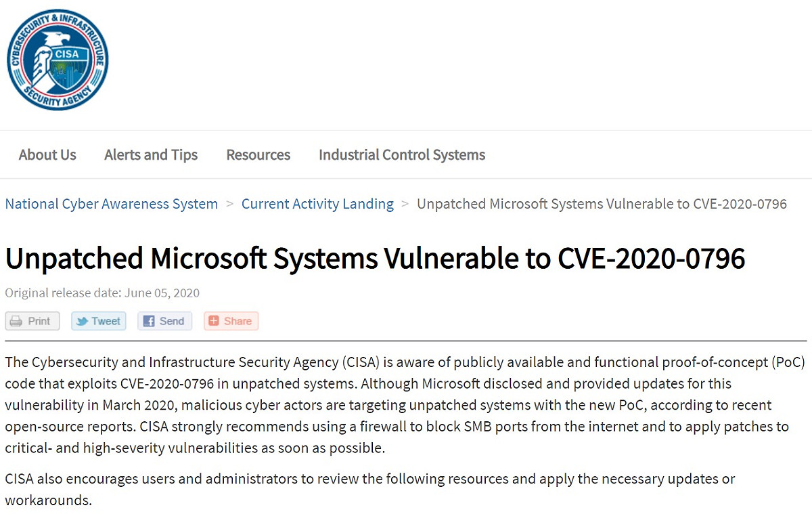Open the Current Activity Landing breadcrumb link
The image size is (812, 514).
317,204
